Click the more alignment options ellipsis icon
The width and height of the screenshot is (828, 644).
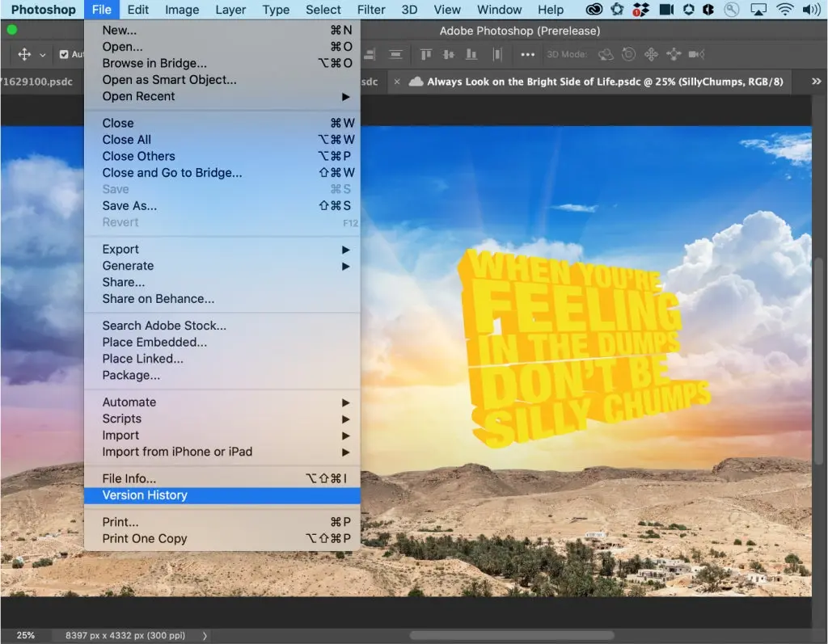coord(528,54)
